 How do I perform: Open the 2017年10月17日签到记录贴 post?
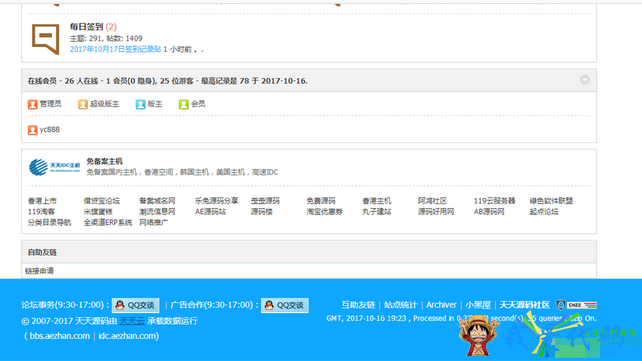(x=115, y=49)
